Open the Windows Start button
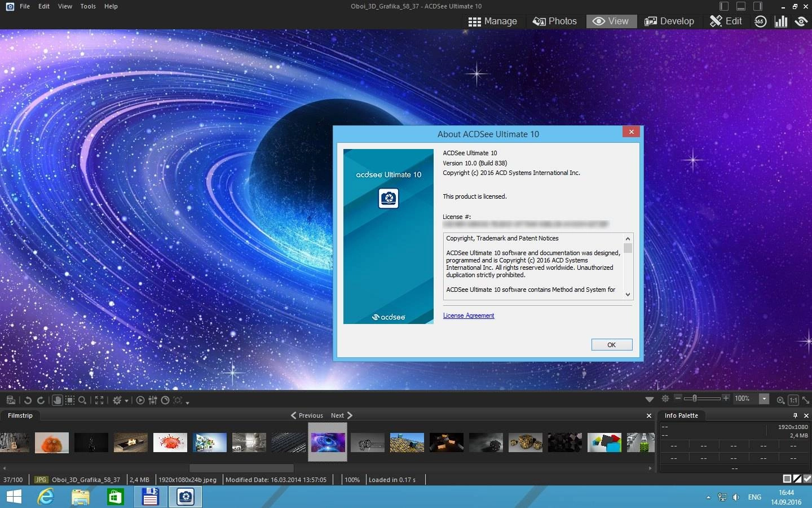 pos(14,497)
